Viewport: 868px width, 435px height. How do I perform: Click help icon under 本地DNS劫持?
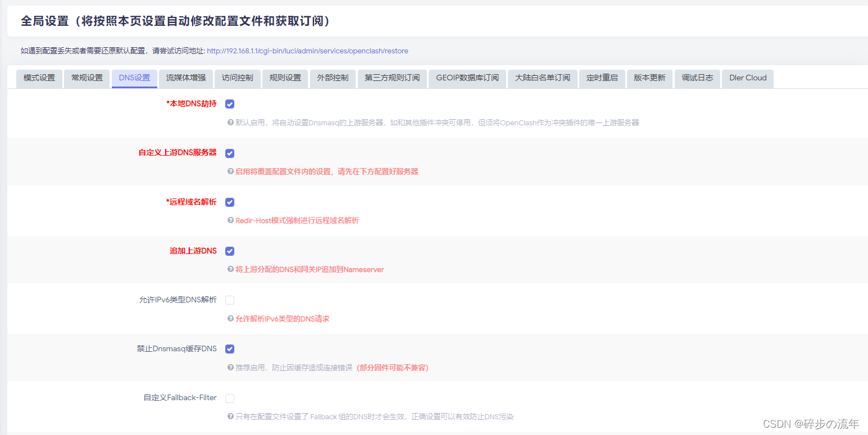click(230, 122)
